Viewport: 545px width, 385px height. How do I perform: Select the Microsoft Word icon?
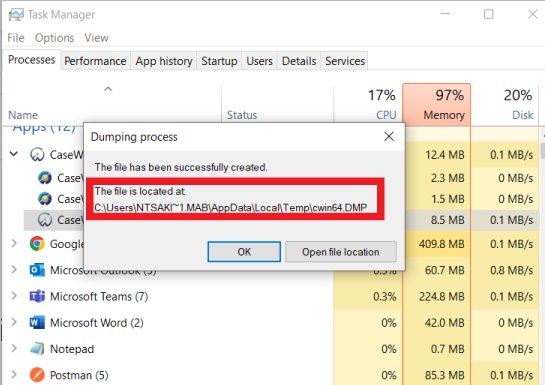click(37, 323)
